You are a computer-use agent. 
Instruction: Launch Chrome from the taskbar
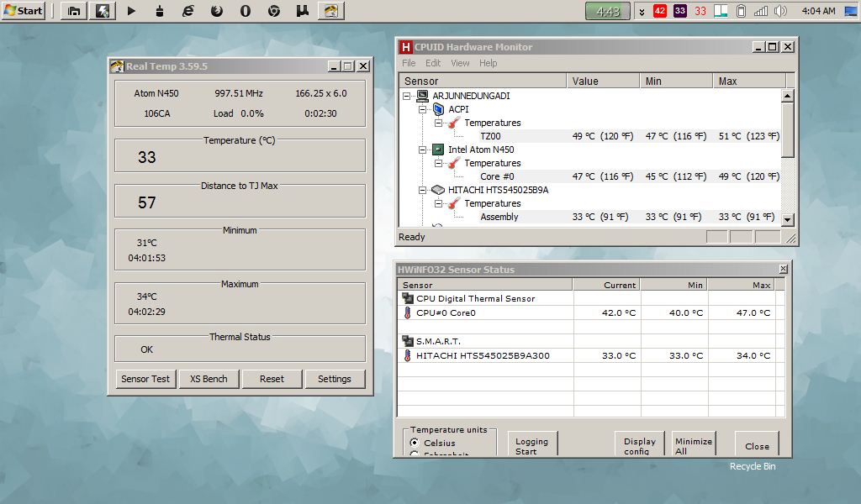[x=274, y=11]
